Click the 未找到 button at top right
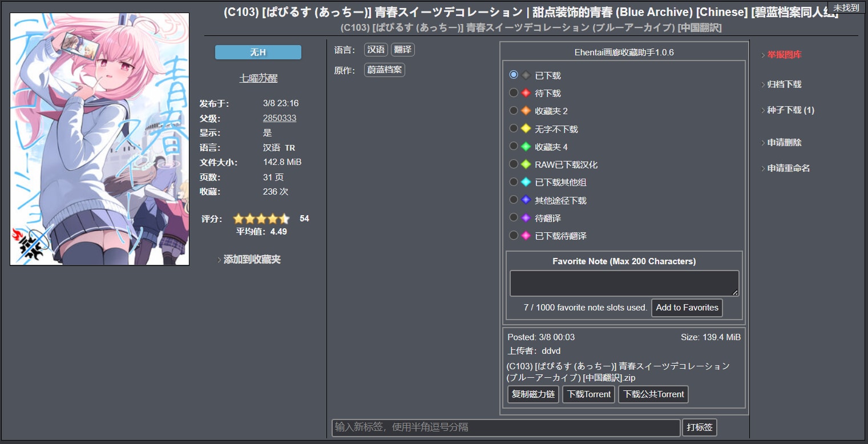The height and width of the screenshot is (444, 868). (847, 7)
